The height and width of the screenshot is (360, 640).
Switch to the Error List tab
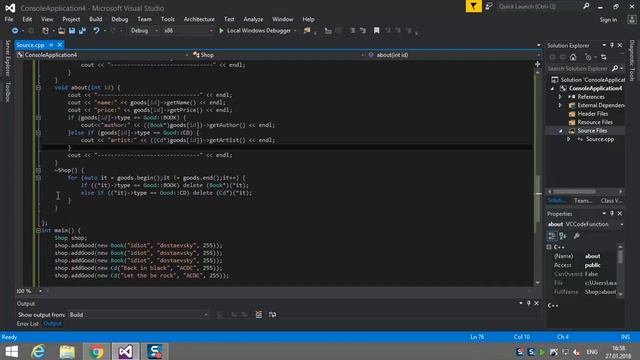28,324
